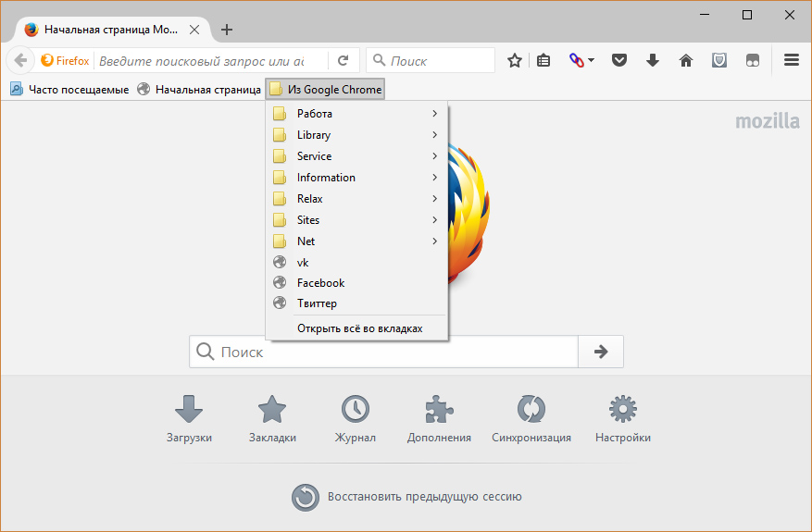
Task: Click the Работа submenu chevron
Action: point(434,113)
